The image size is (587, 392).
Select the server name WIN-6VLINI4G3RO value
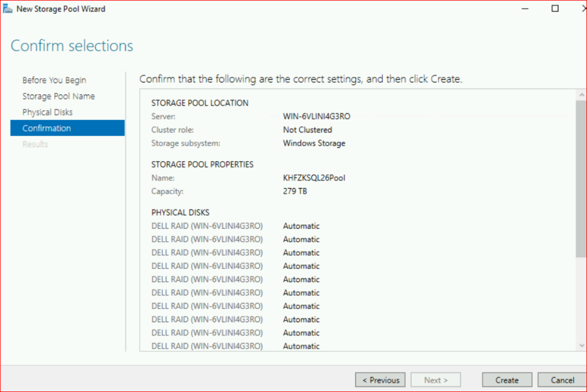tap(316, 116)
